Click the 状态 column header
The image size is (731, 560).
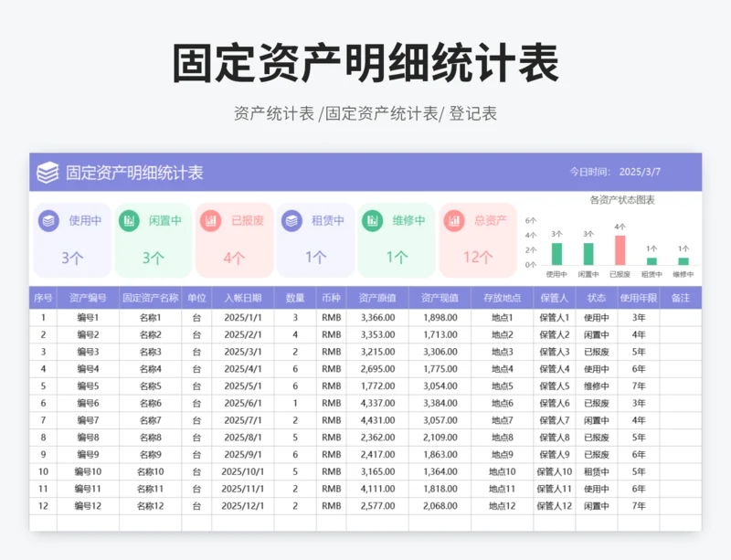[x=597, y=298]
